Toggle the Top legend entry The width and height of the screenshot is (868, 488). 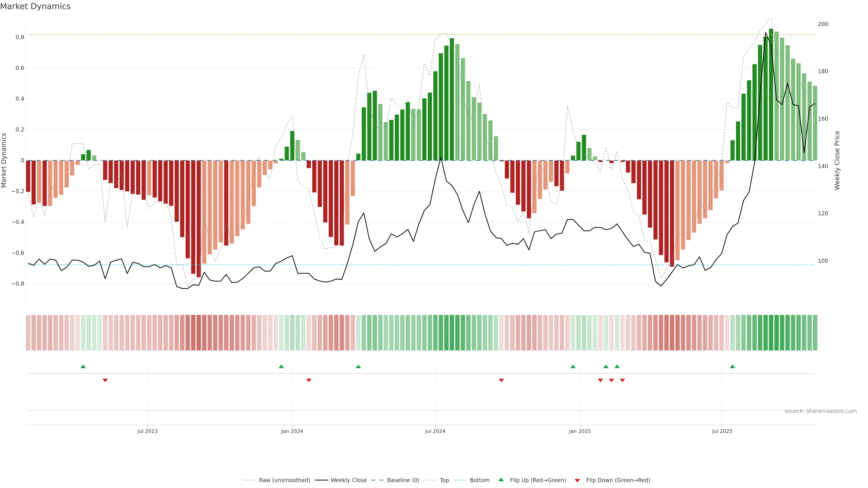(x=444, y=480)
